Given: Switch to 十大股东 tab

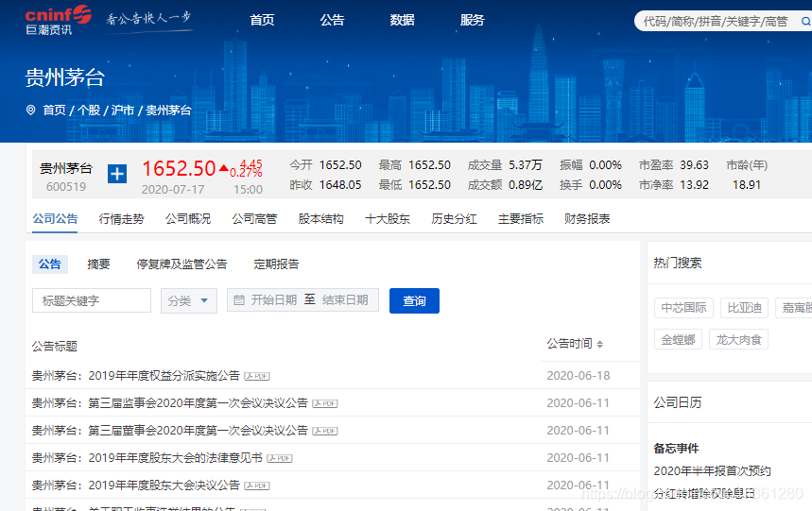Looking at the screenshot, I should pyautogui.click(x=388, y=219).
